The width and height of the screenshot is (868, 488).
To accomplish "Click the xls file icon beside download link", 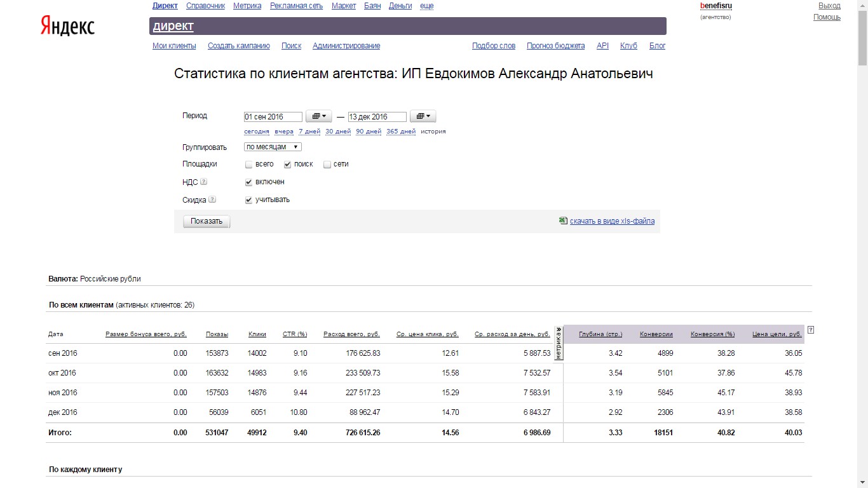I will click(x=562, y=221).
